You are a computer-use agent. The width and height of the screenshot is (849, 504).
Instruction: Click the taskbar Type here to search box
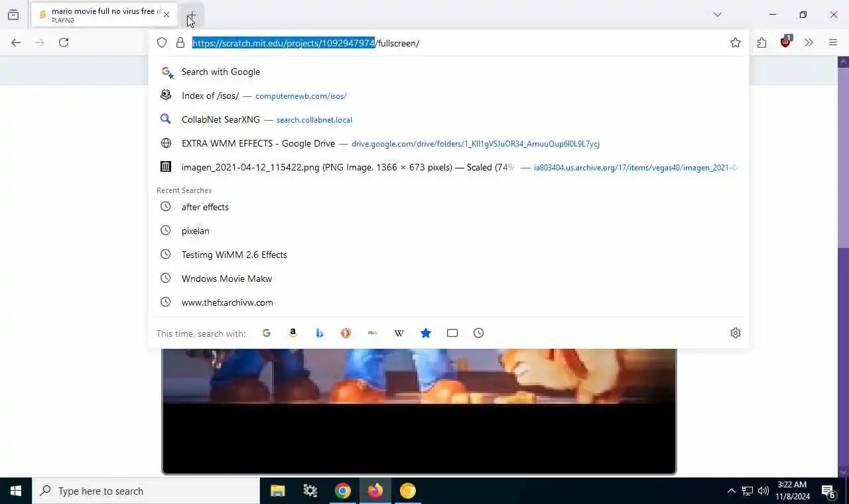(x=146, y=491)
